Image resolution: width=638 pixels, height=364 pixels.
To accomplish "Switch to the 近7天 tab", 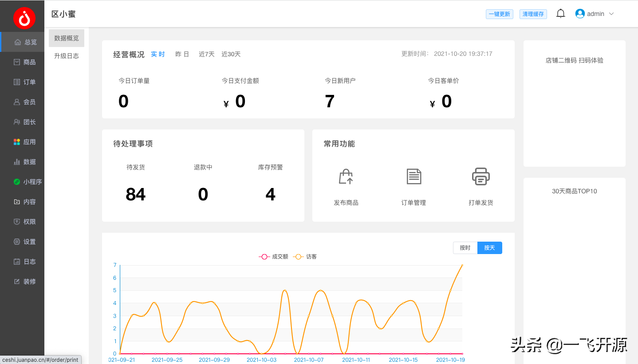I will coord(206,54).
